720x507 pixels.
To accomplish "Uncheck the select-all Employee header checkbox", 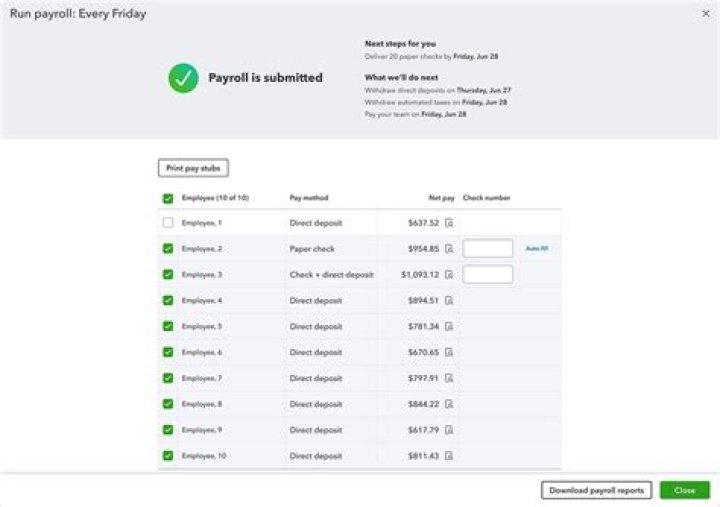I will [168, 198].
